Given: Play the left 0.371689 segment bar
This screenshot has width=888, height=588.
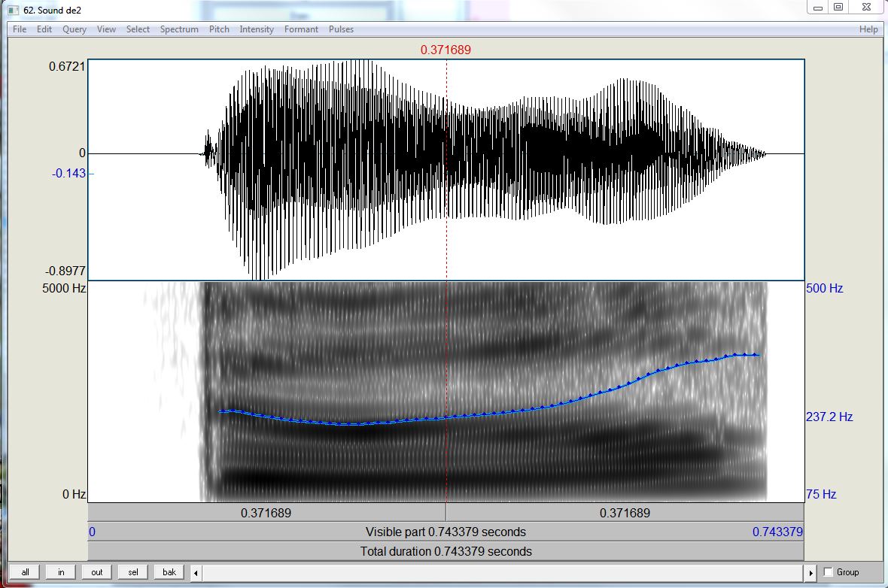Looking at the screenshot, I should 266,513.
